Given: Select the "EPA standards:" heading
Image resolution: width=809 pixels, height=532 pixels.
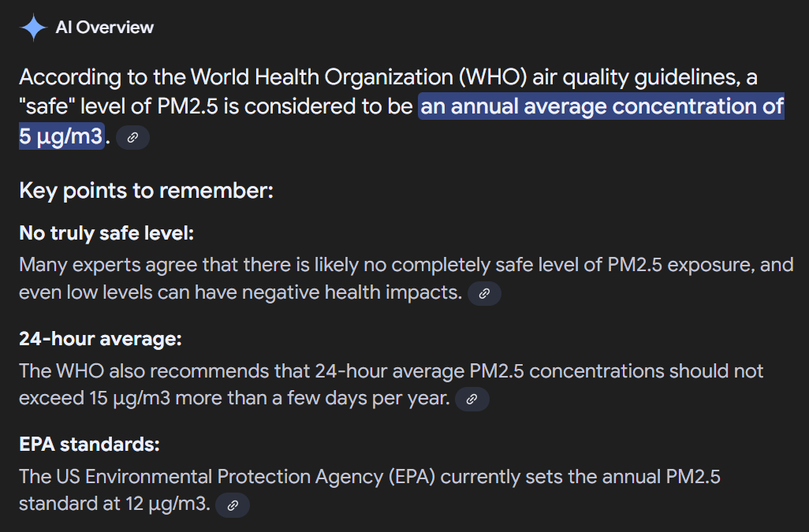Looking at the screenshot, I should [x=89, y=445].
